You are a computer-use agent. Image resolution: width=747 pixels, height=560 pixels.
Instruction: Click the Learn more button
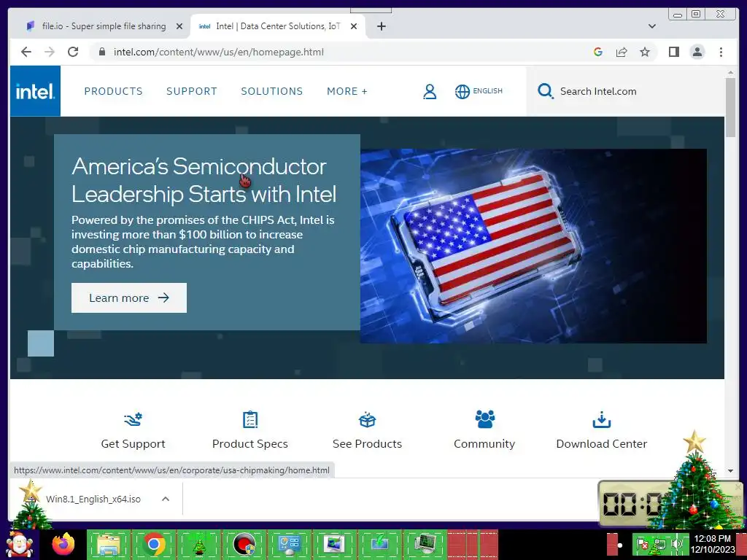[x=129, y=297]
